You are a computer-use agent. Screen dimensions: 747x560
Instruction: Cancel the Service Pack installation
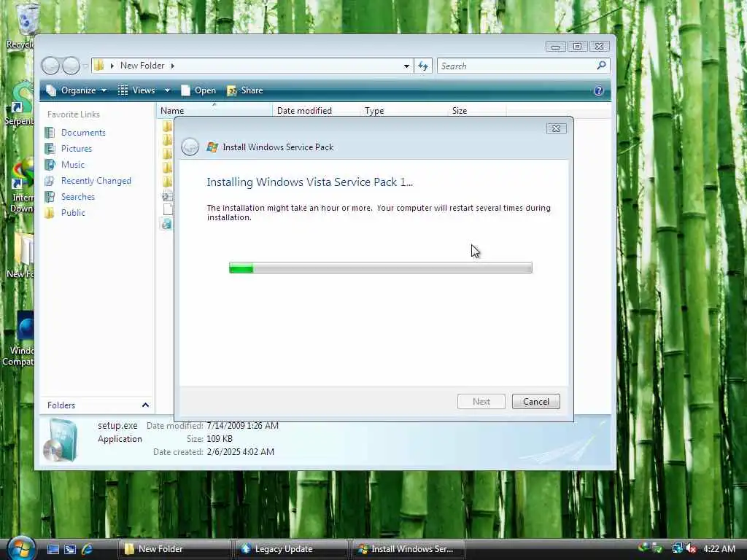point(535,402)
